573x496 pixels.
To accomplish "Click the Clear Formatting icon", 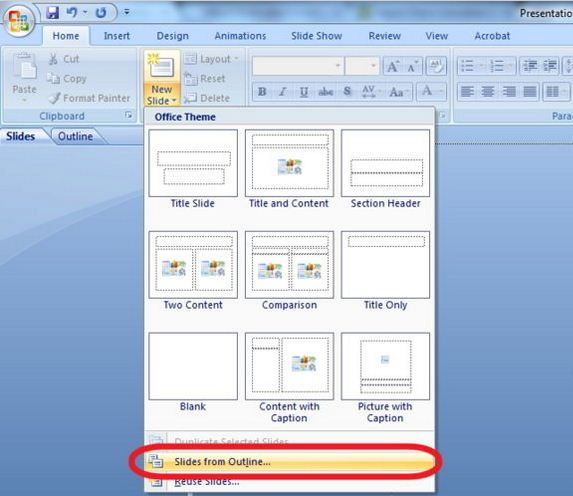I will [x=436, y=66].
